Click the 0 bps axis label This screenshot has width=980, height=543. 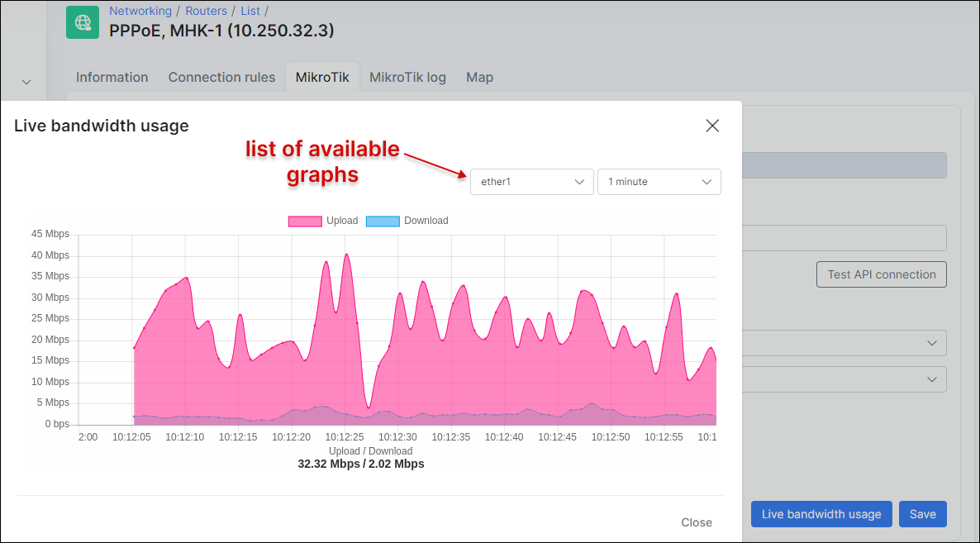click(x=57, y=424)
